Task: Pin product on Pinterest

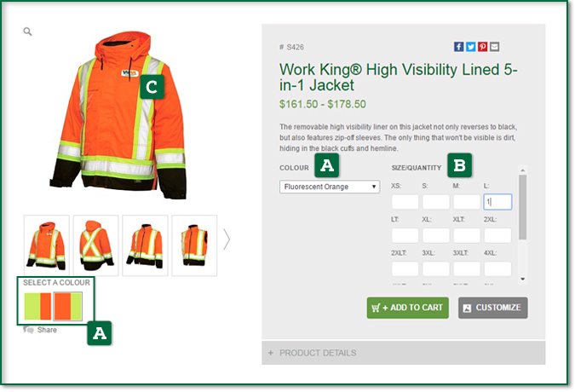Action: pyautogui.click(x=483, y=47)
